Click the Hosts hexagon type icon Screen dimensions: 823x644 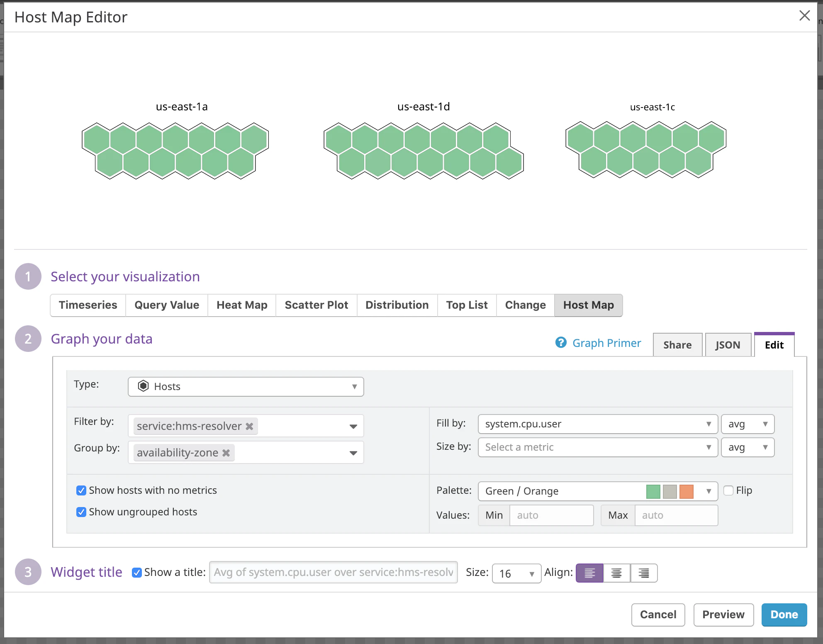[x=143, y=386]
